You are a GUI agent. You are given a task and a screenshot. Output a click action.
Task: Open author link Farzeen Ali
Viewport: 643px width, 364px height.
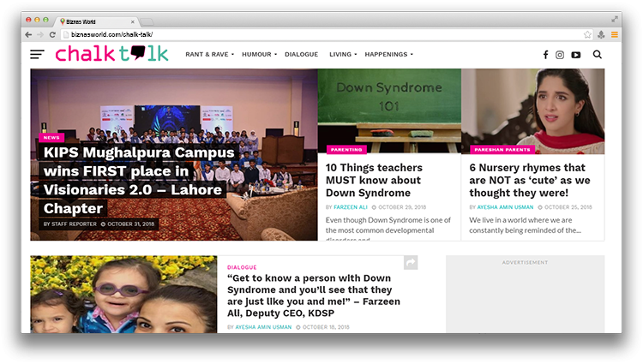click(351, 207)
